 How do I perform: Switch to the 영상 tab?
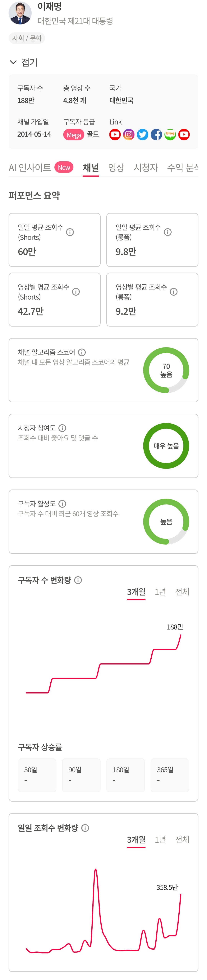[x=116, y=167]
